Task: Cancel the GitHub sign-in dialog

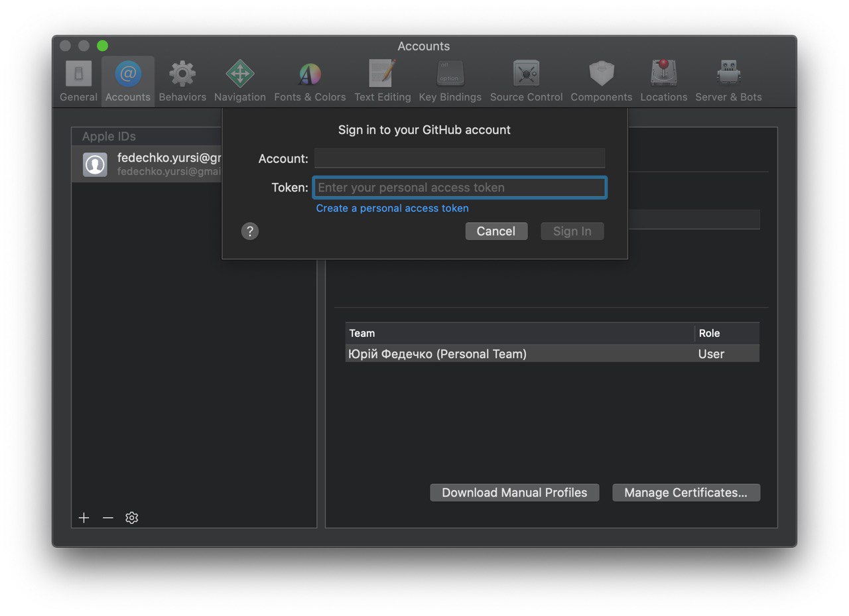Action: (496, 231)
